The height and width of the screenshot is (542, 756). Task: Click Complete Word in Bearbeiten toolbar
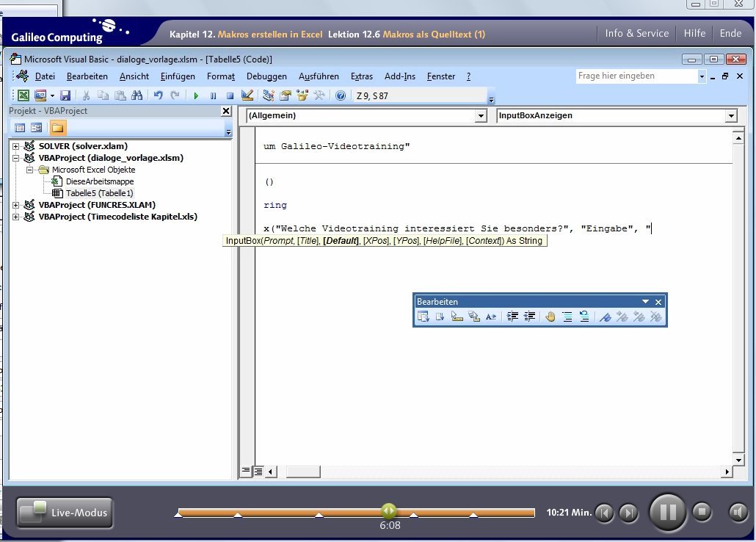coord(491,317)
